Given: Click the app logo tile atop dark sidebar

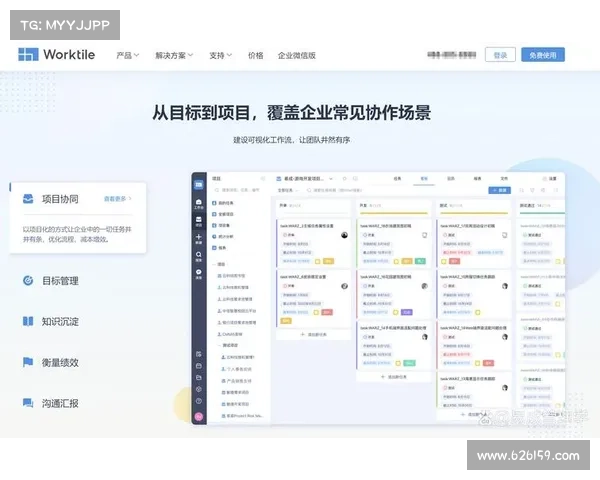Looking at the screenshot, I should (x=199, y=185).
